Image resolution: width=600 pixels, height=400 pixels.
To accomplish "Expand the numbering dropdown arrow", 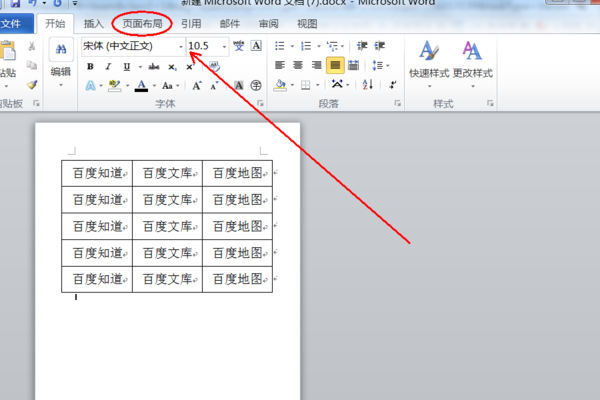I will click(318, 47).
